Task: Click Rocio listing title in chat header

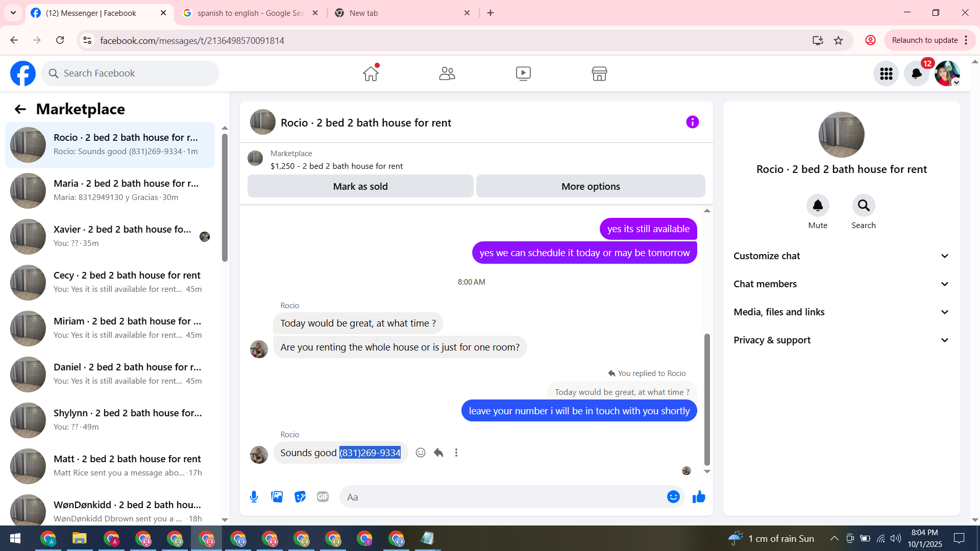Action: (x=366, y=123)
